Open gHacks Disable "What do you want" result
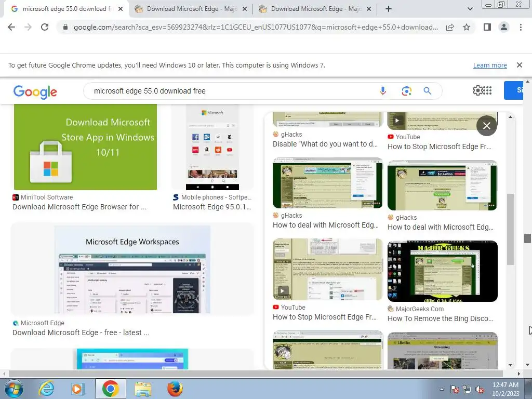This screenshot has width=532, height=399. (x=325, y=144)
